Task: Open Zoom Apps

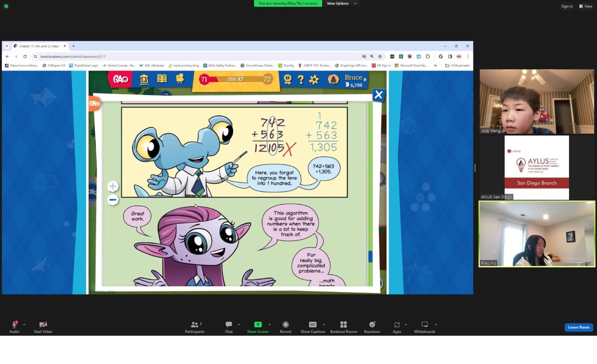Action: (x=397, y=327)
